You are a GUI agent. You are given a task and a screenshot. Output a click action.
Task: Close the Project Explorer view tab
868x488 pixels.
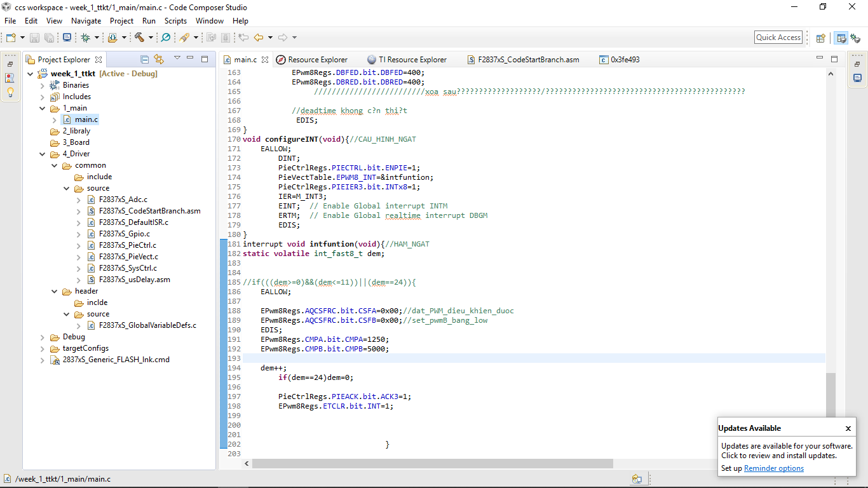click(x=98, y=60)
